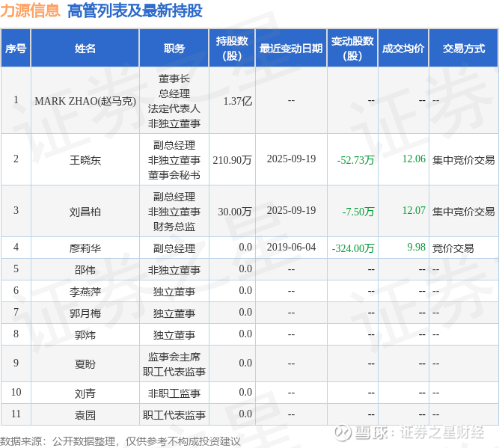
Task: Select the name 李燕萍
Action: tap(85, 292)
